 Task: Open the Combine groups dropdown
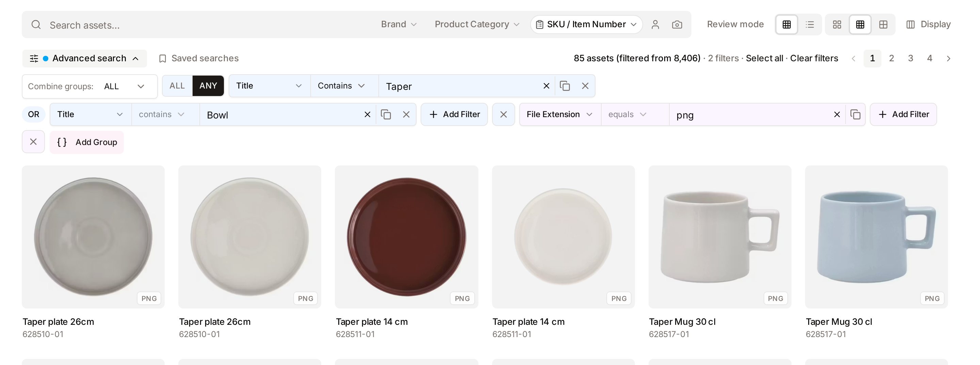(x=89, y=86)
